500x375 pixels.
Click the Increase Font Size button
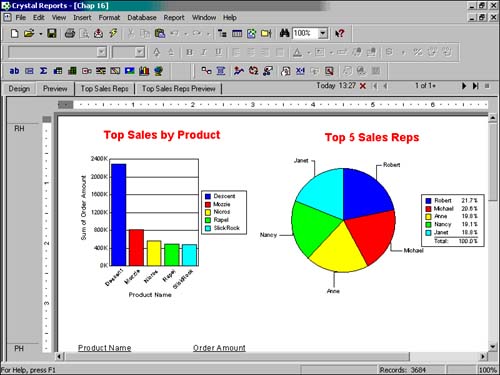pos(156,52)
